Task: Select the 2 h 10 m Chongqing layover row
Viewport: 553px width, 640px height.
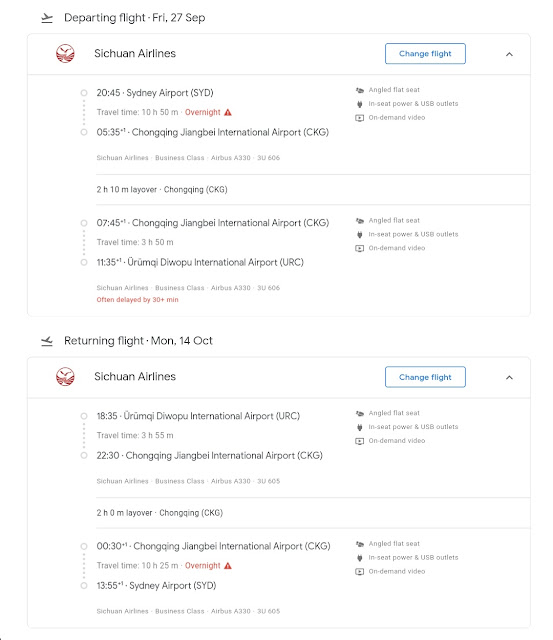Action: point(313,189)
